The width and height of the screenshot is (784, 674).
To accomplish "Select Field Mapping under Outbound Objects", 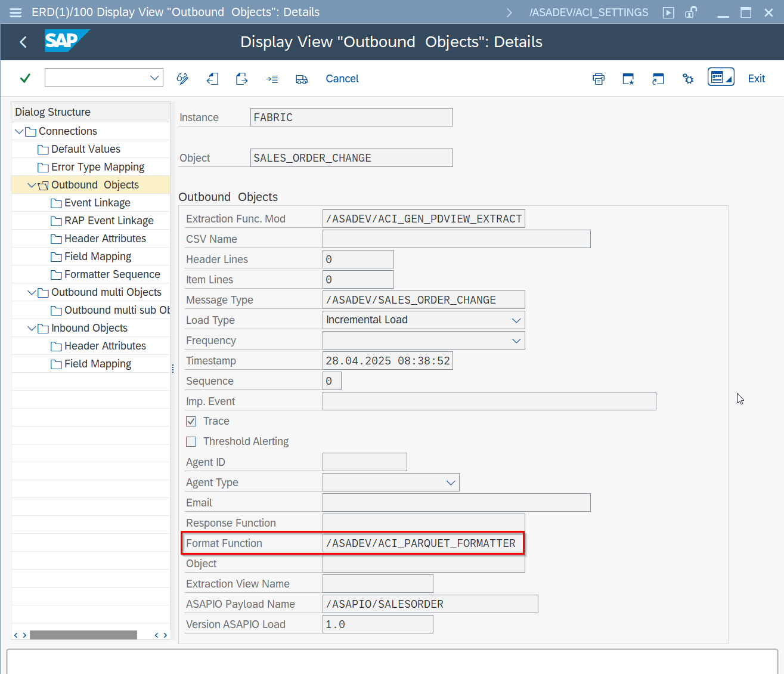I will pyautogui.click(x=98, y=256).
